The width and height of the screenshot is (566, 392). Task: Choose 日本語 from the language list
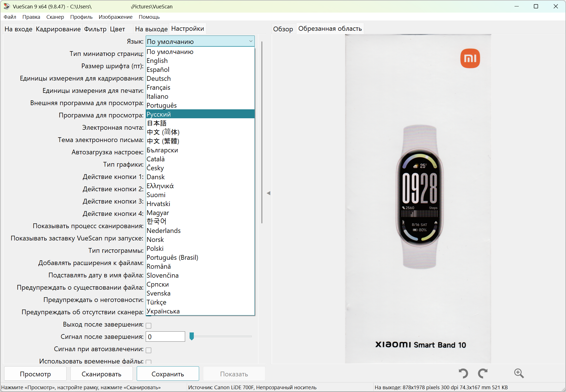[x=200, y=123]
